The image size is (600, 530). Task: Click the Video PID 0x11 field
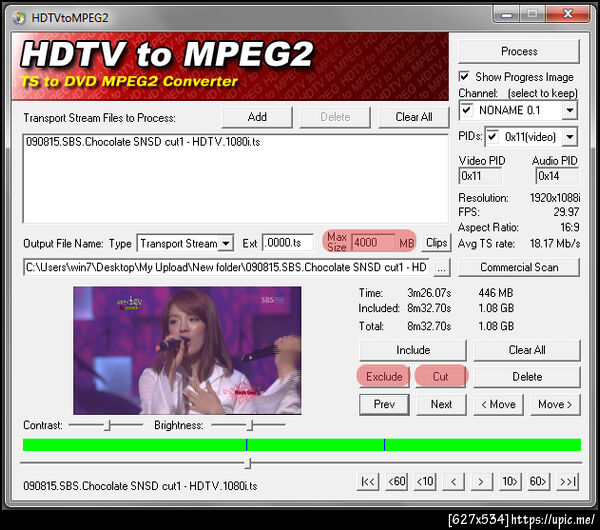click(x=480, y=176)
